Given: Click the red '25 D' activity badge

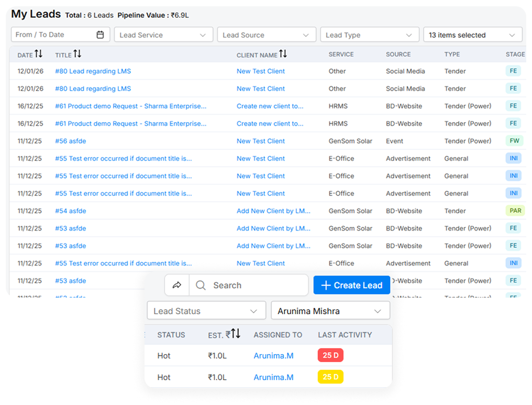Looking at the screenshot, I should [x=330, y=355].
